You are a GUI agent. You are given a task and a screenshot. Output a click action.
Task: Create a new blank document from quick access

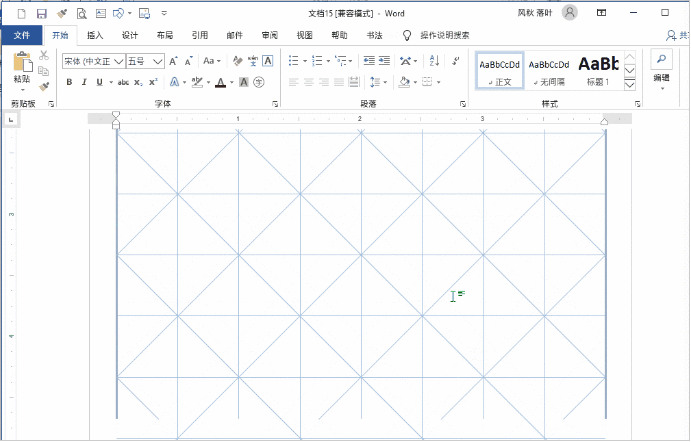pyautogui.click(x=21, y=14)
